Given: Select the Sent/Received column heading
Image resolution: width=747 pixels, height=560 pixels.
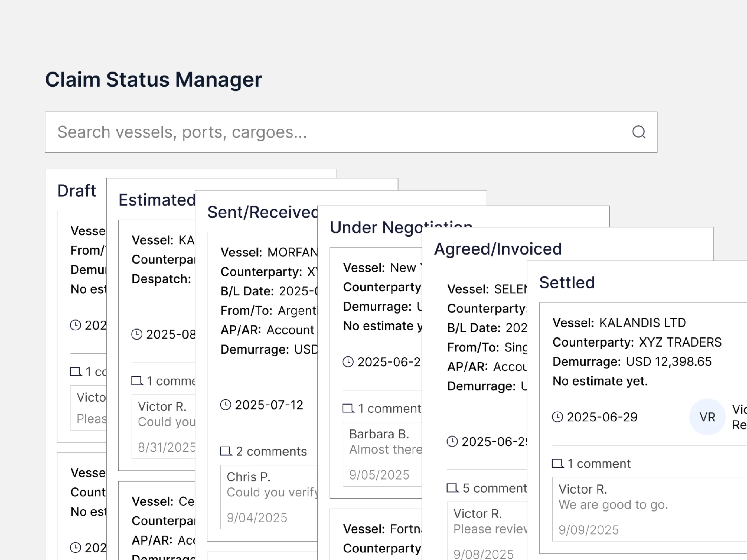Looking at the screenshot, I should click(262, 212).
